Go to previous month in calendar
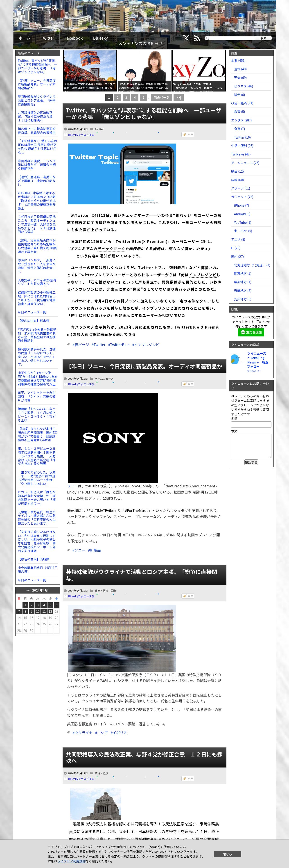The height and width of the screenshot is (868, 289). [28, 590]
